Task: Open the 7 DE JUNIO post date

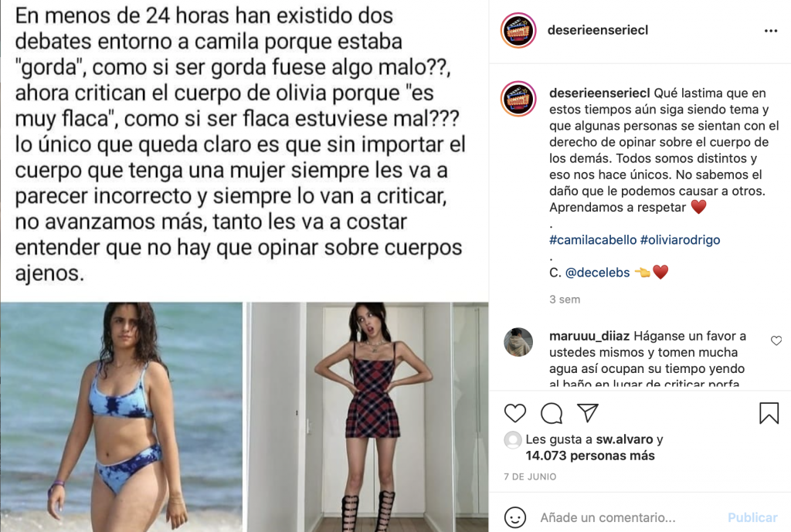Action: (530, 476)
